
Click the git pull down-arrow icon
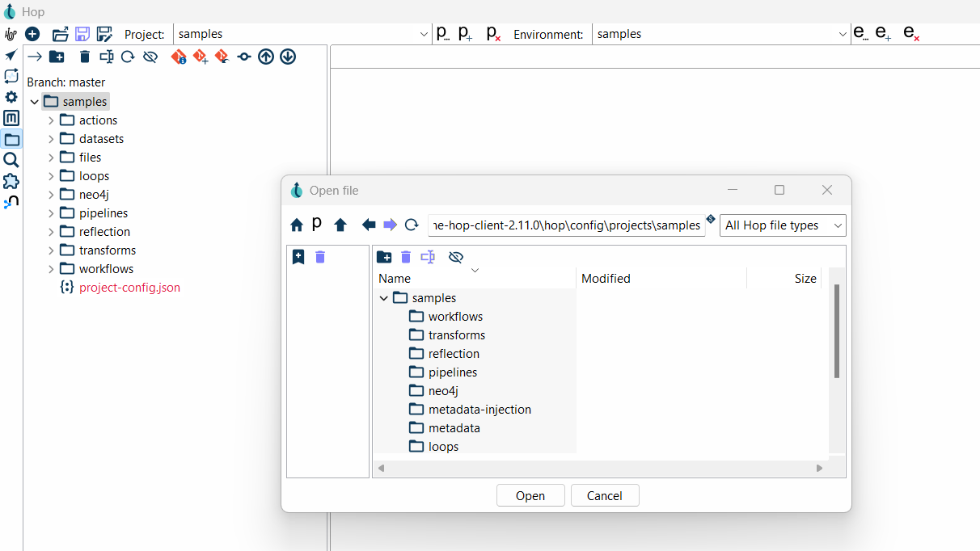tap(288, 57)
